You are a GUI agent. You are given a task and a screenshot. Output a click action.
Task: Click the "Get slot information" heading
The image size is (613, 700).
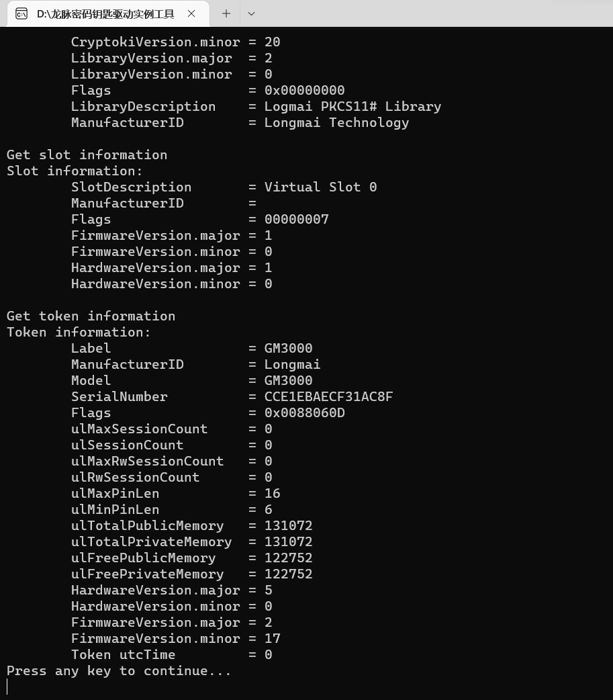pyautogui.click(x=87, y=155)
